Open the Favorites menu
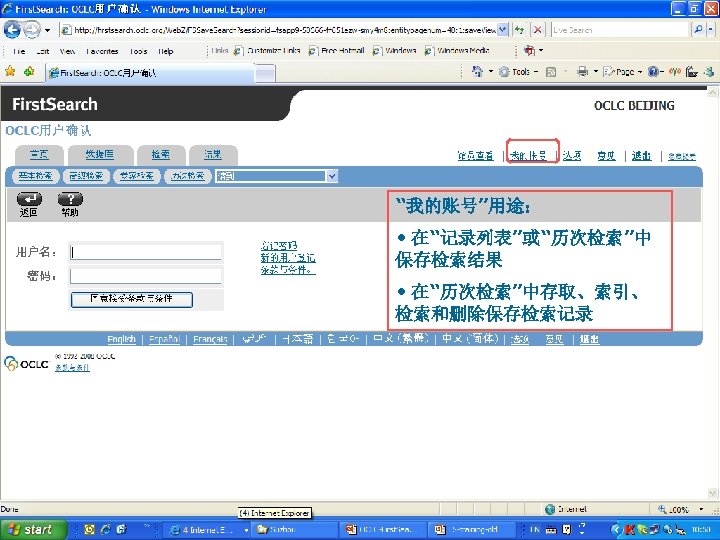 (102, 51)
